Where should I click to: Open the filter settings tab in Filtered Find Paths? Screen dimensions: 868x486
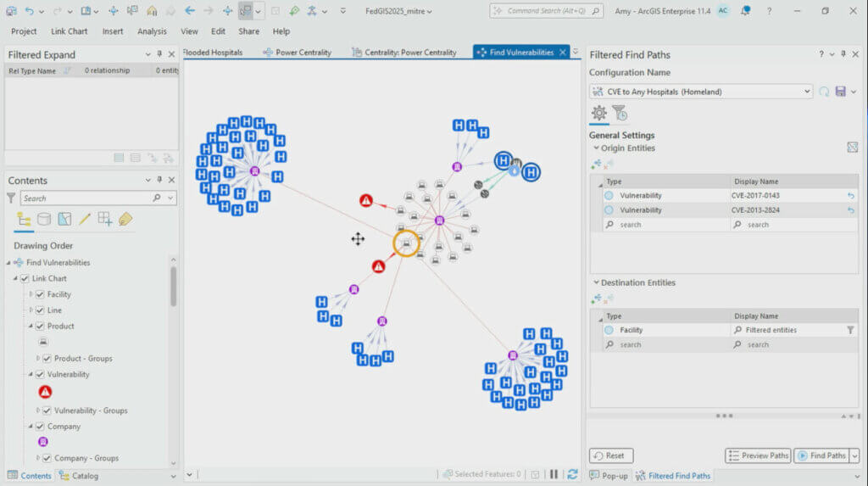pos(620,113)
